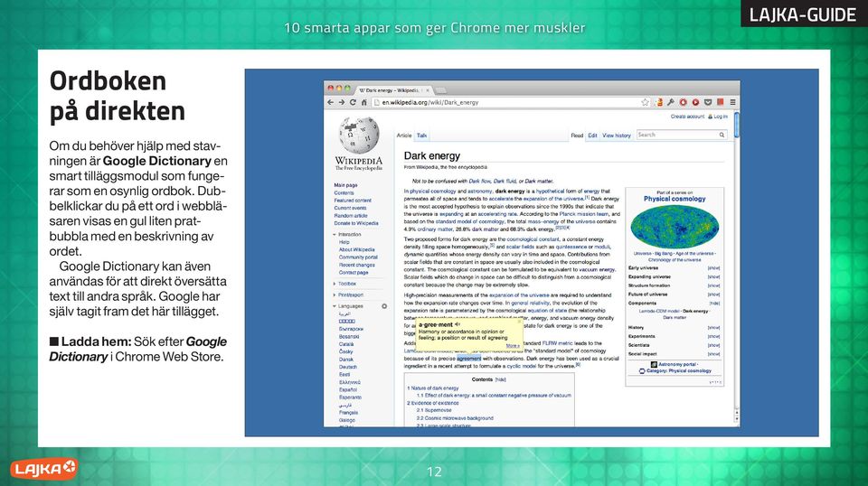Open a new tab next to Dark energy
Screen dimensions: 868x486
441,90
